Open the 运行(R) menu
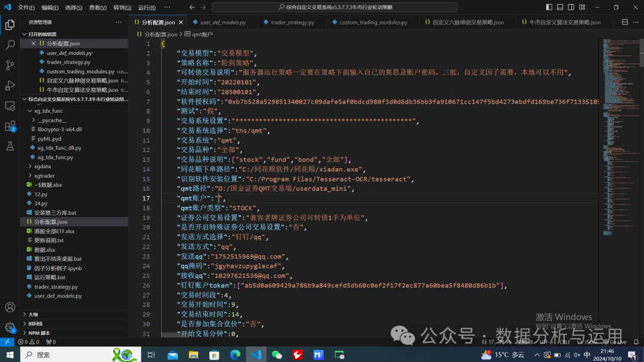The width and height of the screenshot is (644, 362). [x=147, y=7]
